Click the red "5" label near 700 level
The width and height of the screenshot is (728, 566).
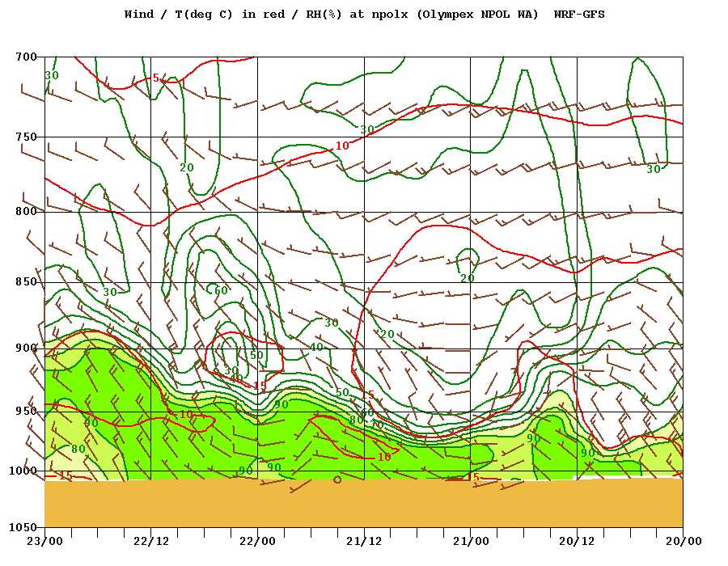click(156, 78)
